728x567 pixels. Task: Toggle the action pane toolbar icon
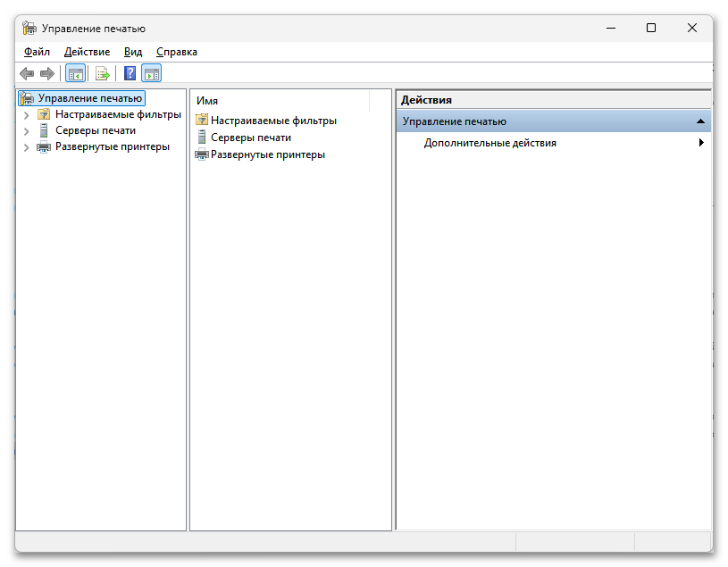click(151, 73)
